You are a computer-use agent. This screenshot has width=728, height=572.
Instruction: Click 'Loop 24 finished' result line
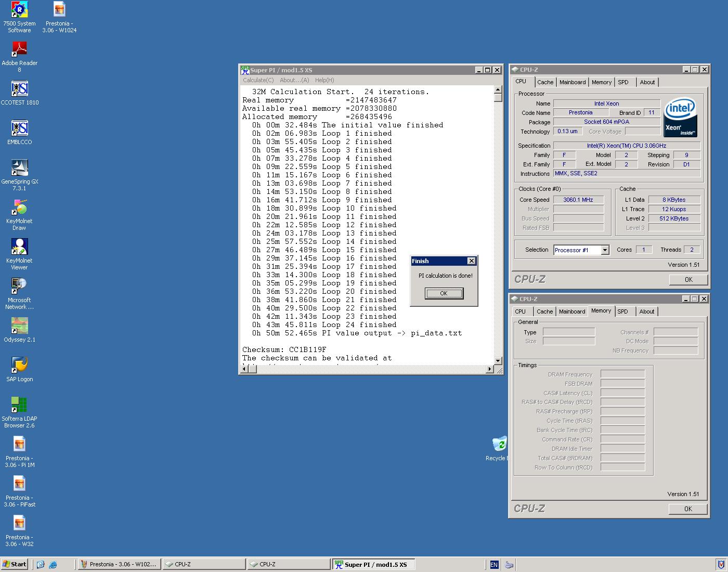click(x=324, y=324)
